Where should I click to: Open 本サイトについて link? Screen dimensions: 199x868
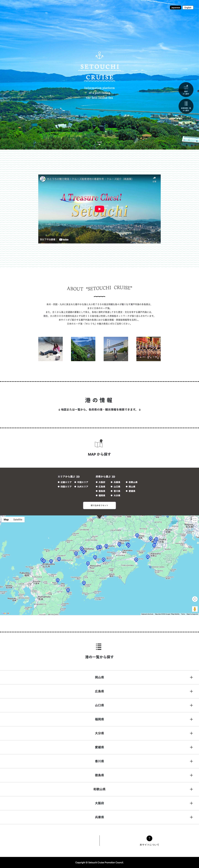(149, 845)
